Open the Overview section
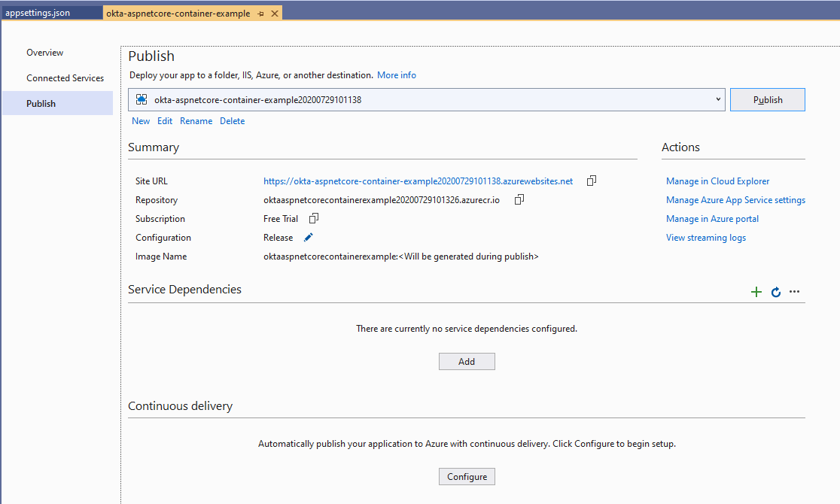This screenshot has width=840, height=504. point(45,53)
